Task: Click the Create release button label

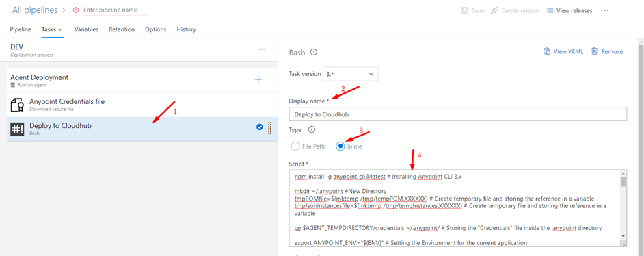Action: (x=520, y=11)
